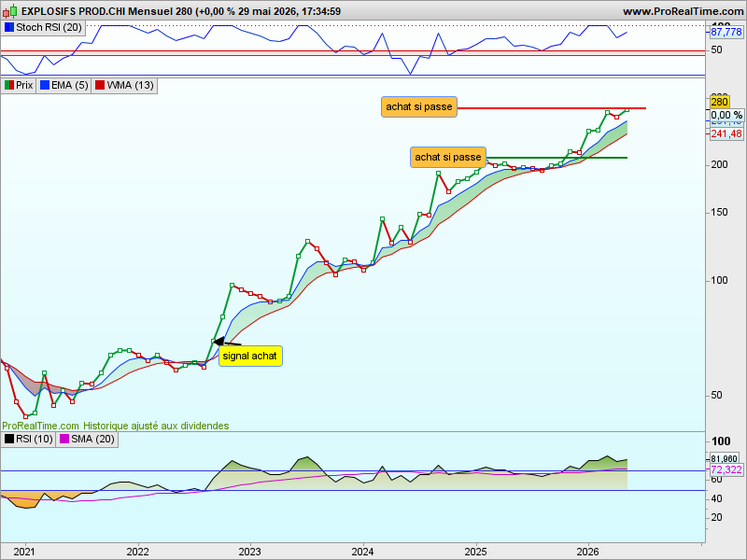Click the 241,48 VWMA value tag
The image size is (747, 560).
726,133
